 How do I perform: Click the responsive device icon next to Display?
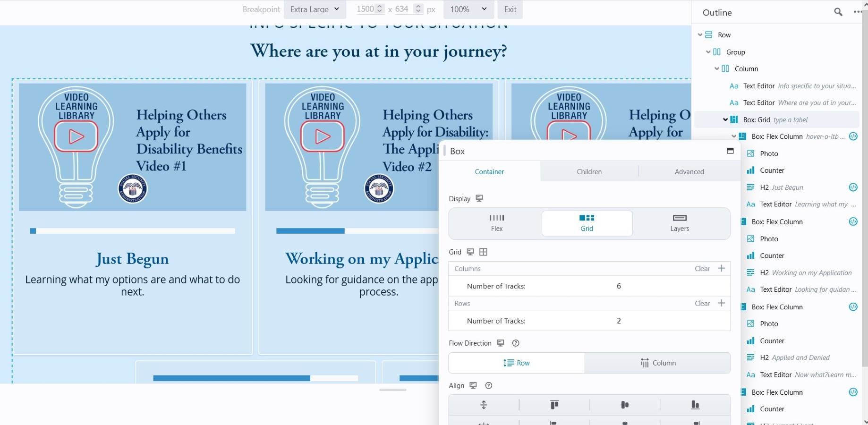click(479, 198)
